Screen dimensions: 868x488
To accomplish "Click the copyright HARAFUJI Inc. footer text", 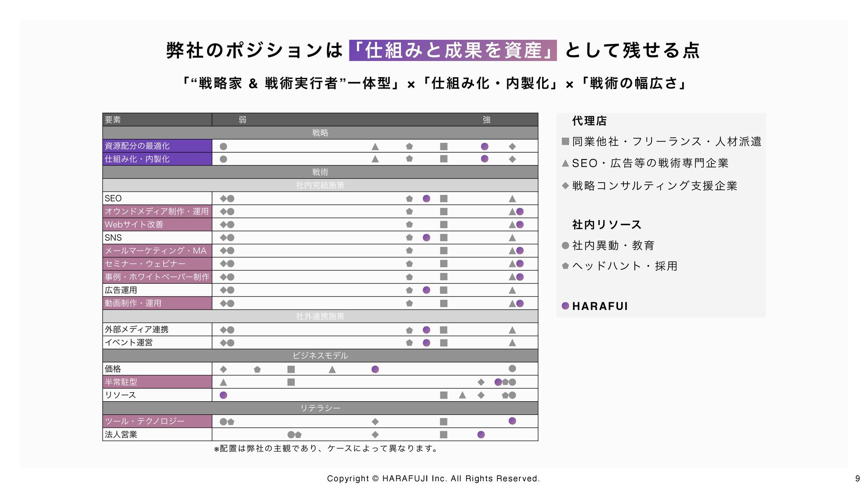I will coord(433,479).
